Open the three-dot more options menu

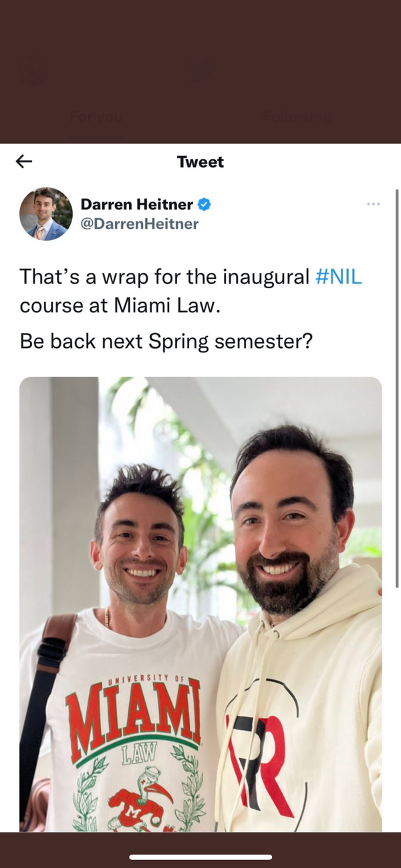pos(374,203)
